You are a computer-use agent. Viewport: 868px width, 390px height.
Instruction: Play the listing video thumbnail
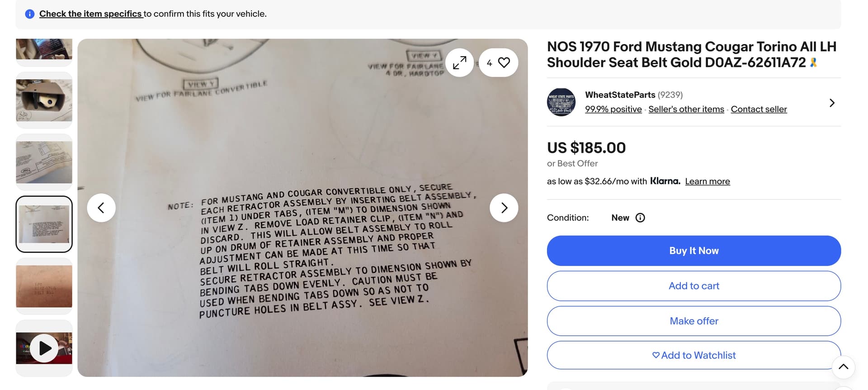pyautogui.click(x=44, y=348)
